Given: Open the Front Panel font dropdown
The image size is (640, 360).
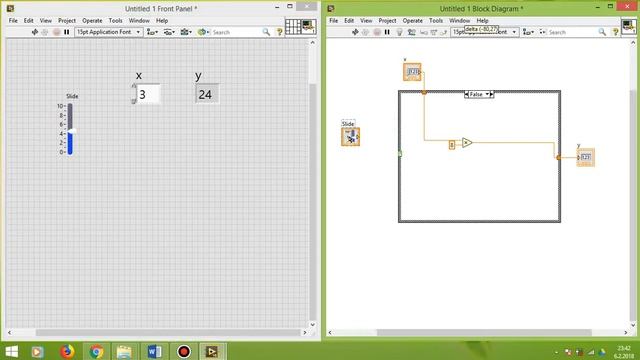Looking at the screenshot, I should [109, 32].
